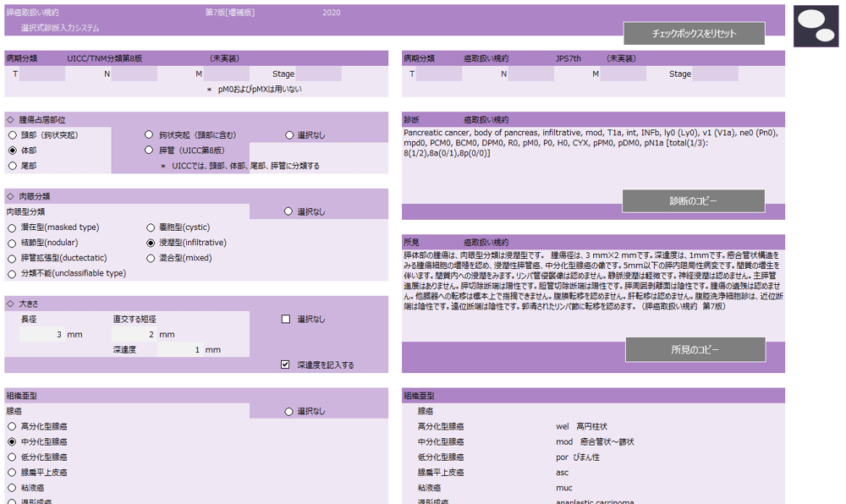Enable the 選択なし checkbox under 大きさ
The image size is (846, 504).
point(287,318)
